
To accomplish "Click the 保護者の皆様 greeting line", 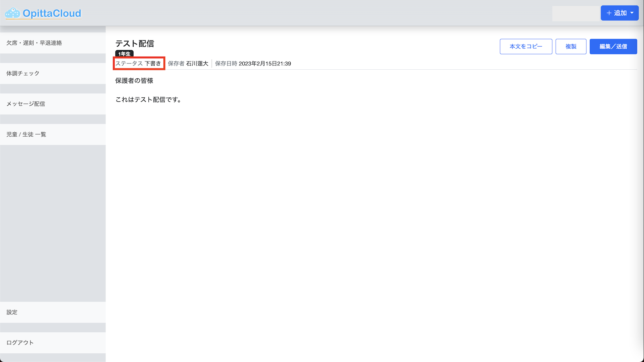I will coord(134,80).
